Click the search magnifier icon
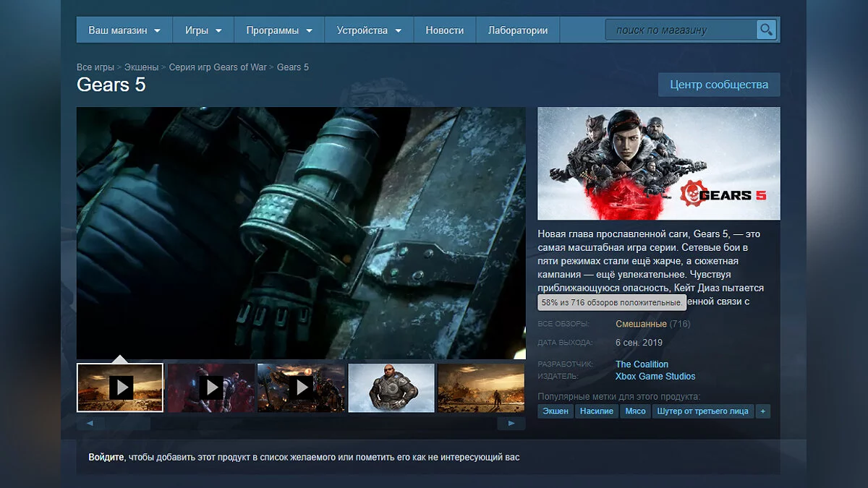 point(766,30)
